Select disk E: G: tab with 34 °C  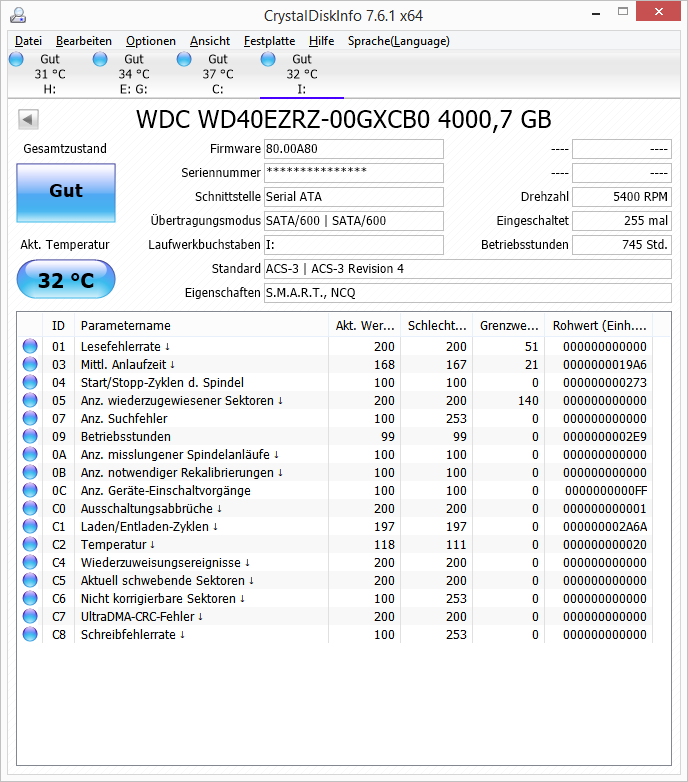pos(134,74)
